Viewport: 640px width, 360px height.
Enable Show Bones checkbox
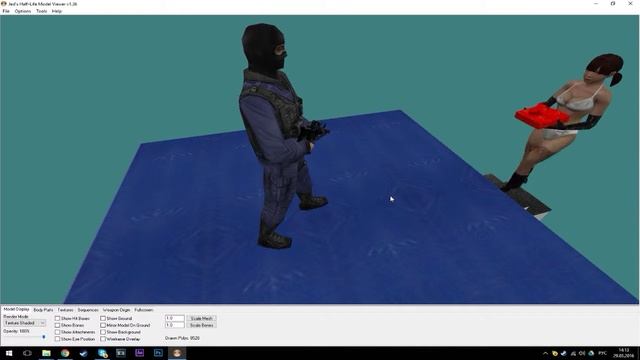(x=58, y=325)
